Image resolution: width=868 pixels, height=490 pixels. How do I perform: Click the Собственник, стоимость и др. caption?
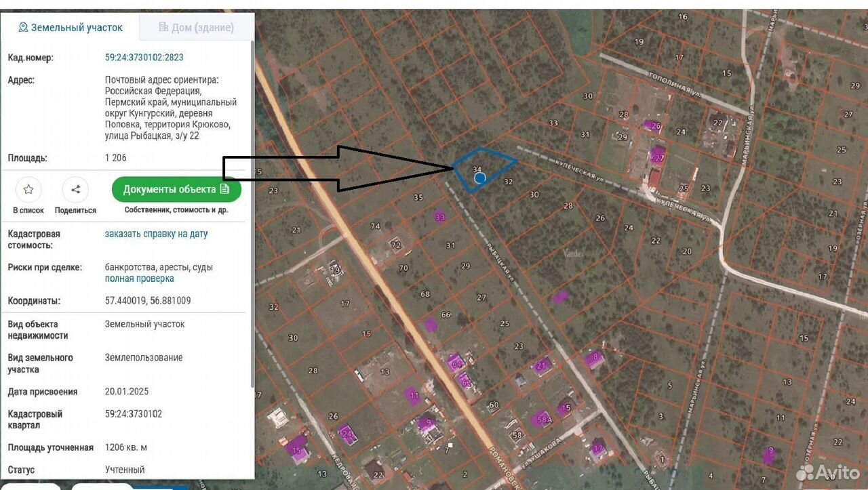click(176, 210)
